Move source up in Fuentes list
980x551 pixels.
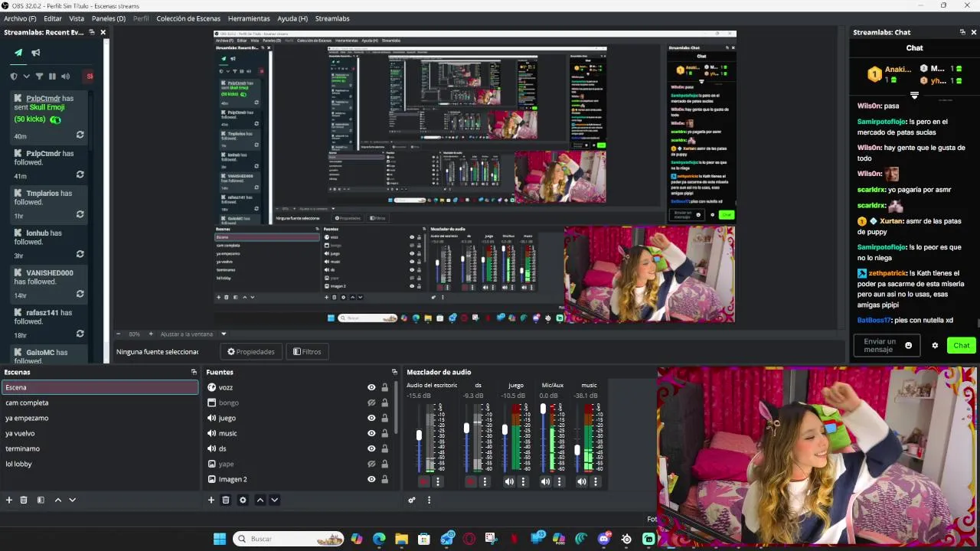point(260,500)
